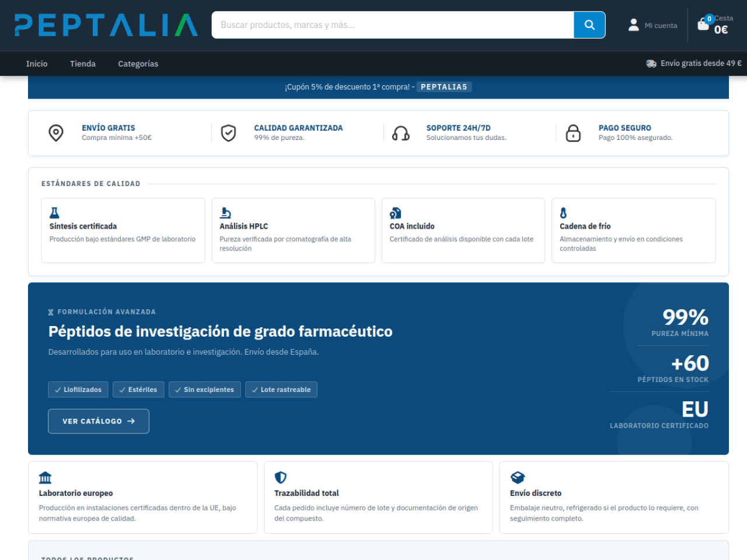Screen dimensions: 747x560
Task: Click the Lote rastreable checkmark tag
Action: click(x=281, y=390)
